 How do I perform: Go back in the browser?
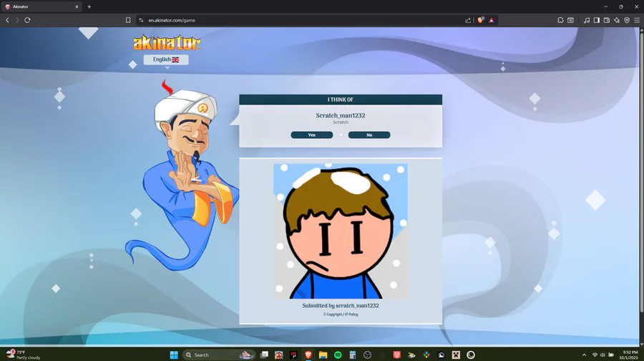click(x=7, y=20)
